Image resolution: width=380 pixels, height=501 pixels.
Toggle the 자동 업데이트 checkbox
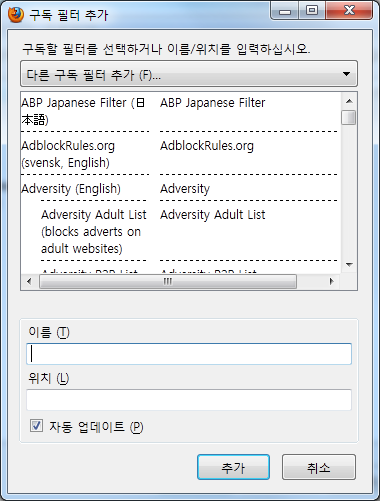[x=36, y=426]
